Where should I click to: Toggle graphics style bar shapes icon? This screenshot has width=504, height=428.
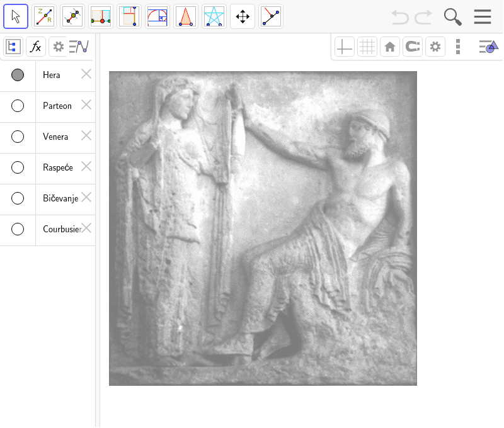(489, 47)
